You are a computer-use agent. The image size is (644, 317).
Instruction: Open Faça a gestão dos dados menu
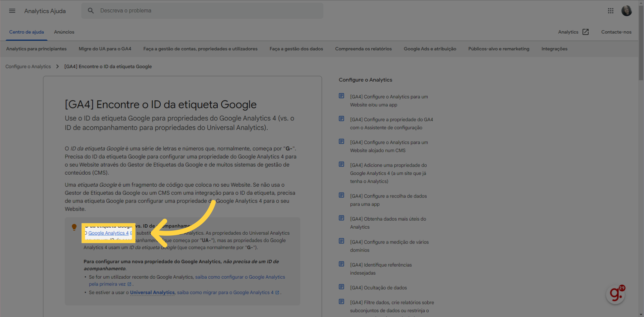296,49
